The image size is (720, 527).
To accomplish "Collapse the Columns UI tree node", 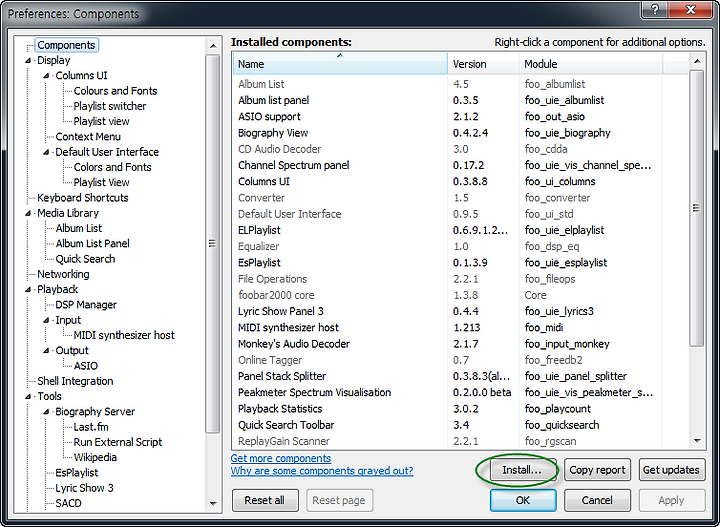I will tap(46, 76).
